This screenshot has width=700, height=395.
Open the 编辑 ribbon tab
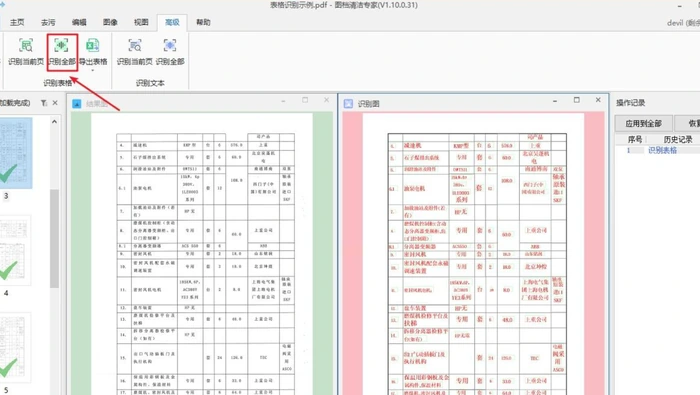click(x=79, y=22)
